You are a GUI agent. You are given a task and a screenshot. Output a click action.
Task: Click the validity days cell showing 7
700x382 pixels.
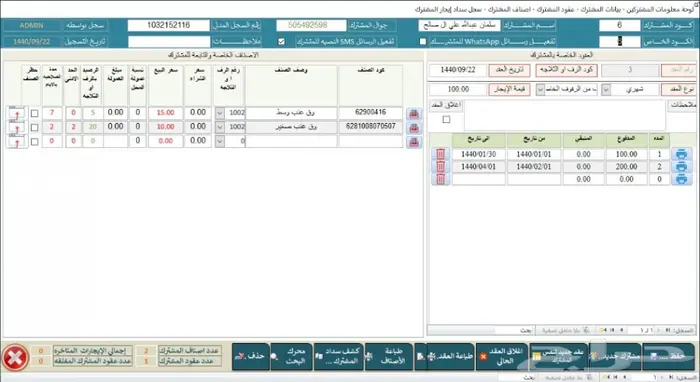pos(52,113)
